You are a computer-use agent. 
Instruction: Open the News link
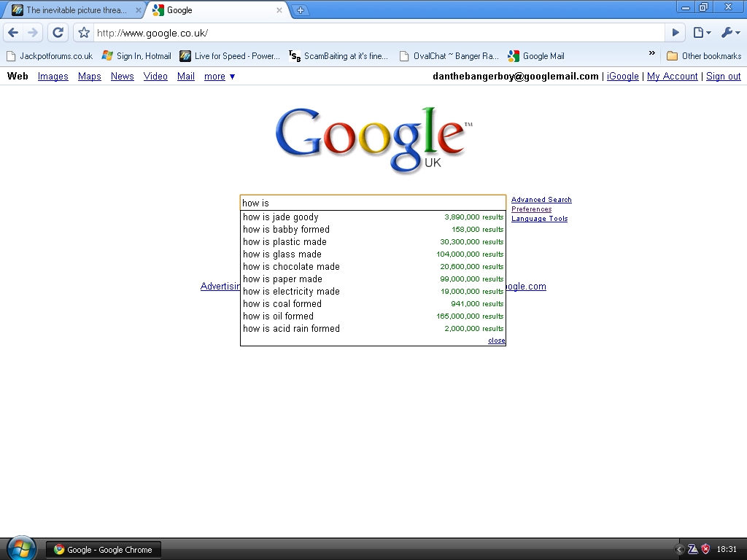tap(123, 76)
